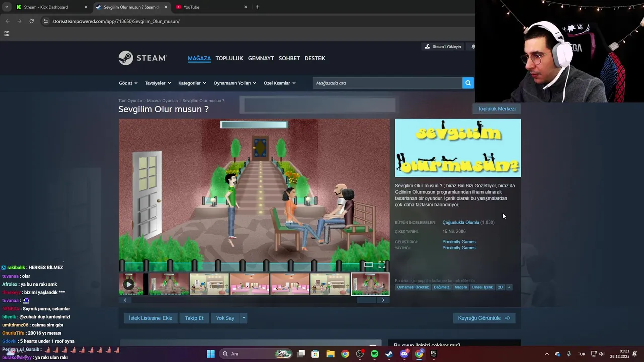Click the browser address bar URL
The height and width of the screenshot is (362, 644).
click(x=116, y=21)
